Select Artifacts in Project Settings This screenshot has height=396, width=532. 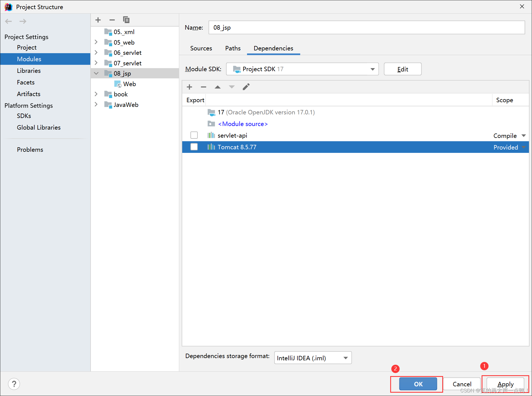(x=29, y=94)
